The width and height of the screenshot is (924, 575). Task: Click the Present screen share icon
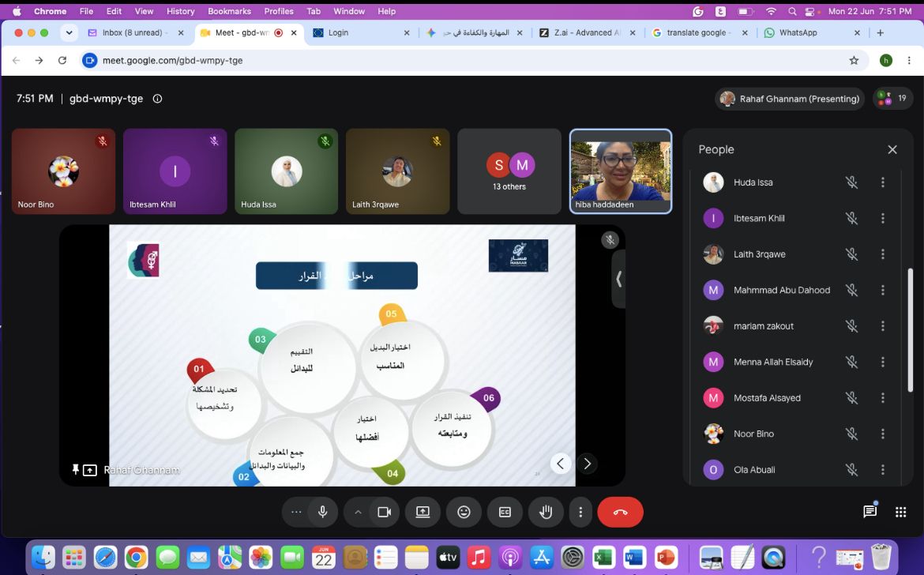coord(423,512)
